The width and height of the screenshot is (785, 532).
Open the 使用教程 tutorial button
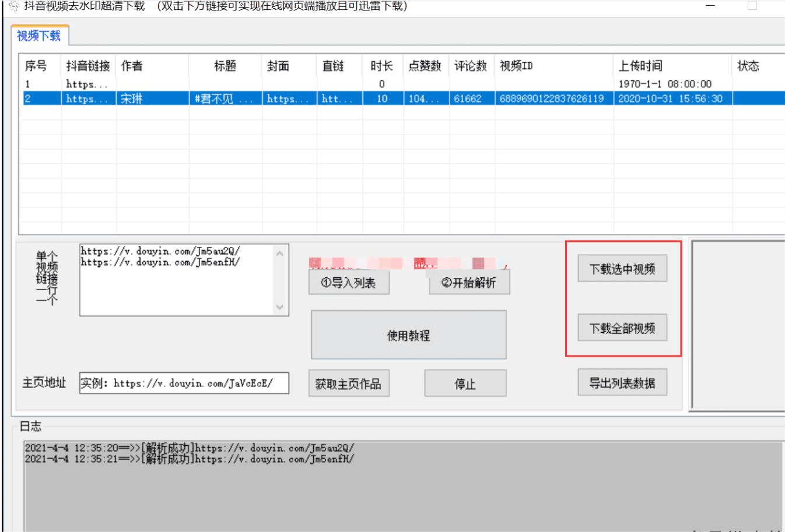pyautogui.click(x=408, y=335)
